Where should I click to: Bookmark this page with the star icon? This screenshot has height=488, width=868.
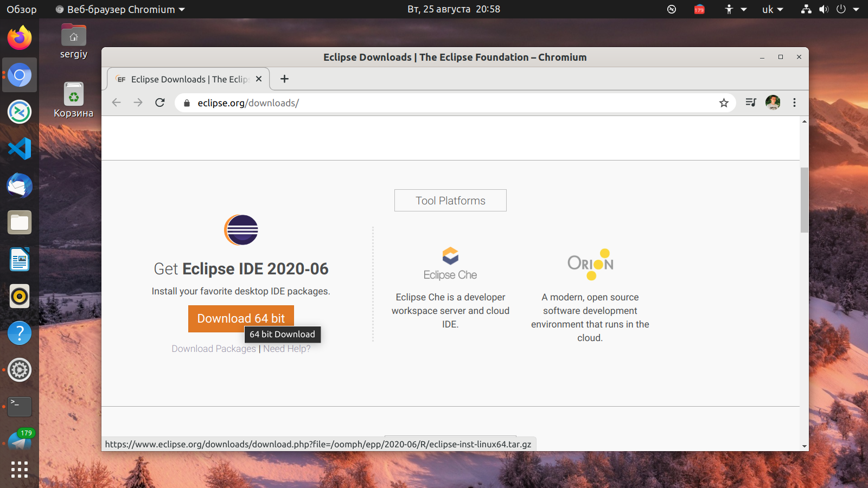724,103
